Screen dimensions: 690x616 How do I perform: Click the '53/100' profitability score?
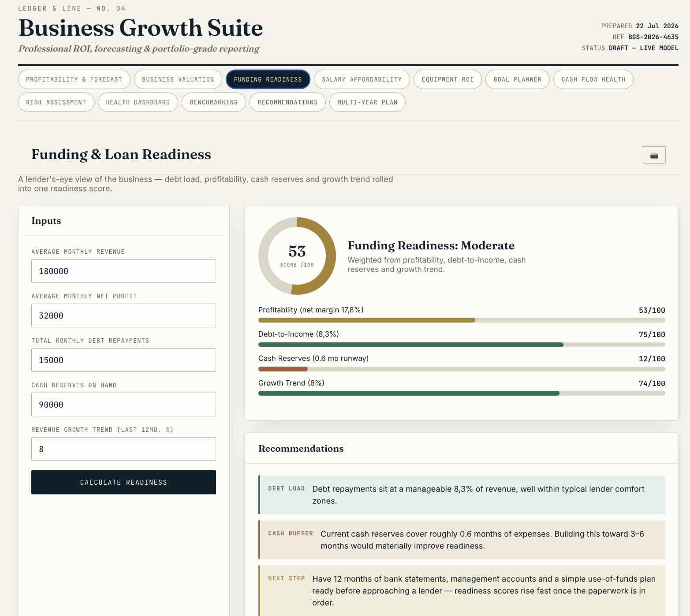pos(652,310)
